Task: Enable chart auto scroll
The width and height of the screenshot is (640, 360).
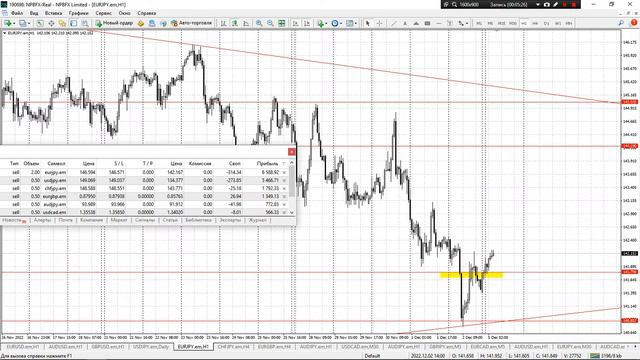Action: tap(296, 23)
